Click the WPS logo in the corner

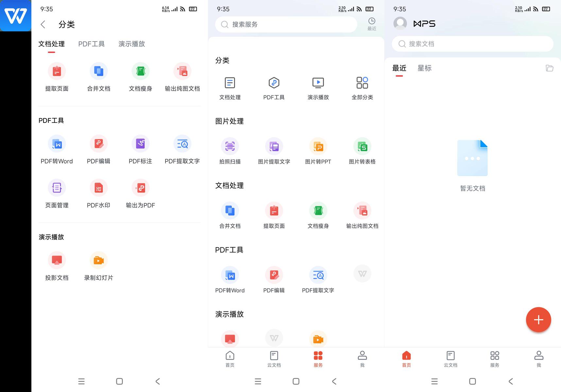[16, 16]
